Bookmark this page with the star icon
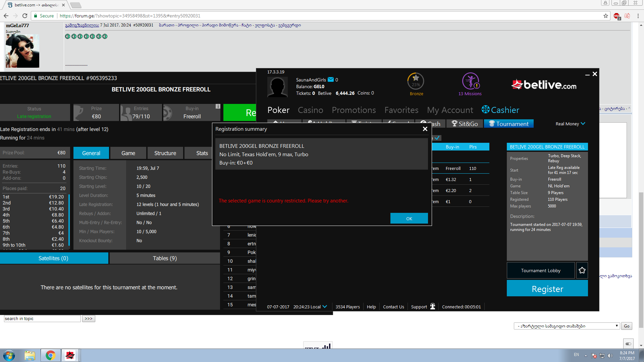This screenshot has width=644, height=362. (606, 16)
